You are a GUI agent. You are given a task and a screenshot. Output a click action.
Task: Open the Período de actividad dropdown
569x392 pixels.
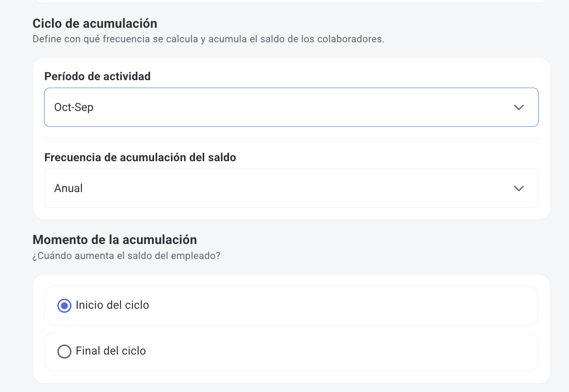click(291, 107)
